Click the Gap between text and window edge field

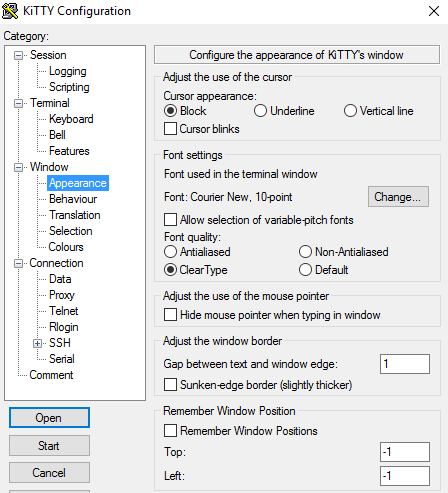(405, 364)
